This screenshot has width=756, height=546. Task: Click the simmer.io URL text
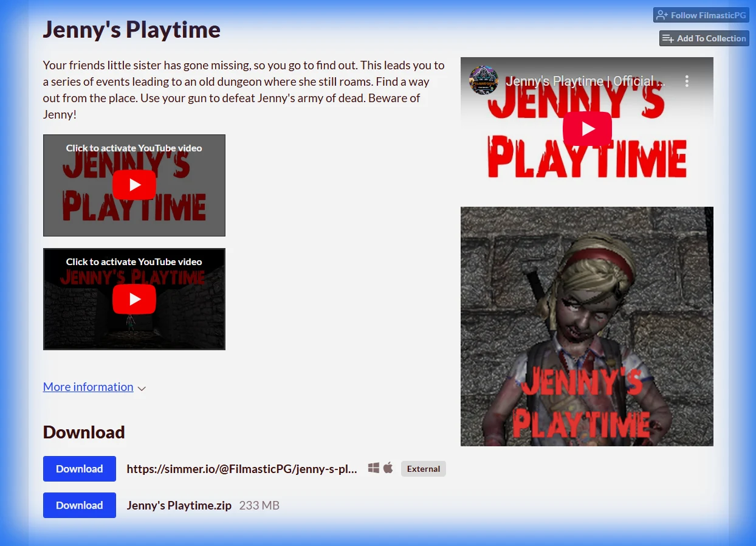coord(242,469)
